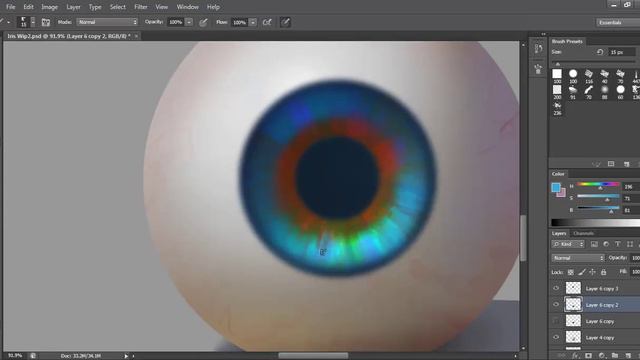
Task: Open the File menu
Action: [x=10, y=7]
